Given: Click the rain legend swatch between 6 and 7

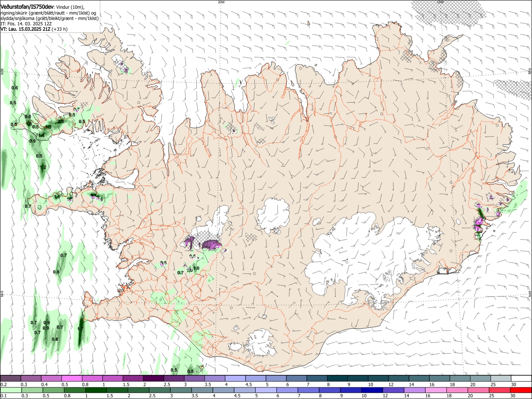Looking at the screenshot, I should 287,390.
